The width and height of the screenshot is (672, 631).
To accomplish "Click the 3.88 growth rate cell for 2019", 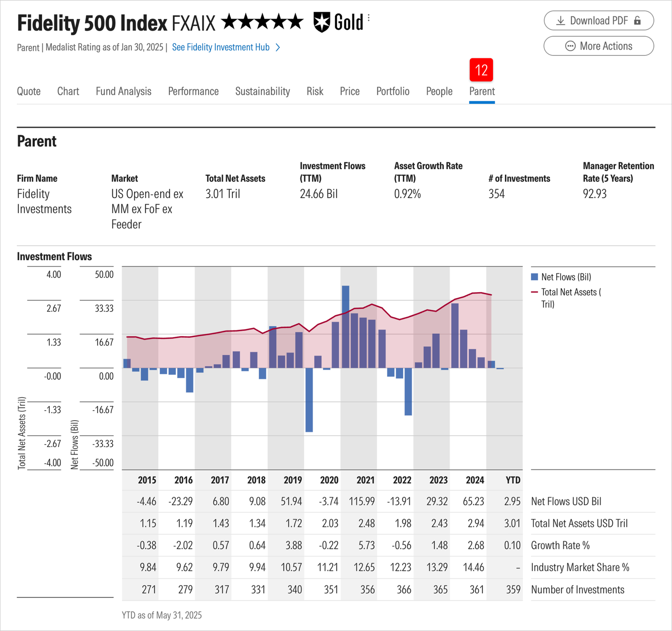I will pos(294,545).
